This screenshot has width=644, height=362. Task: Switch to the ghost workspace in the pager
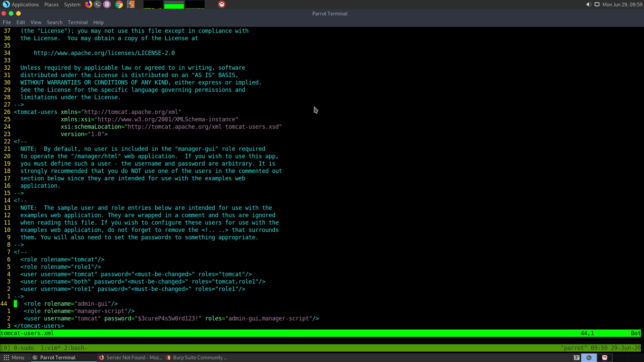(x=605, y=358)
